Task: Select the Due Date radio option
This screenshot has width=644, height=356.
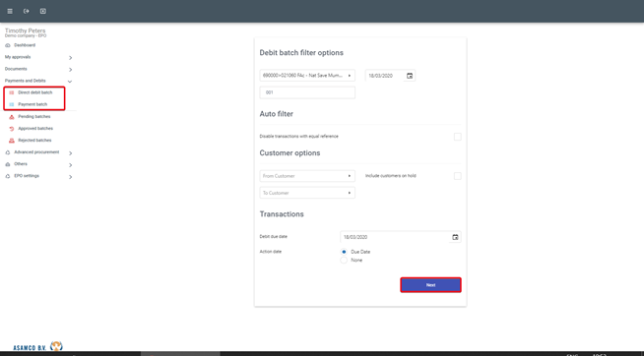Action: click(x=344, y=252)
